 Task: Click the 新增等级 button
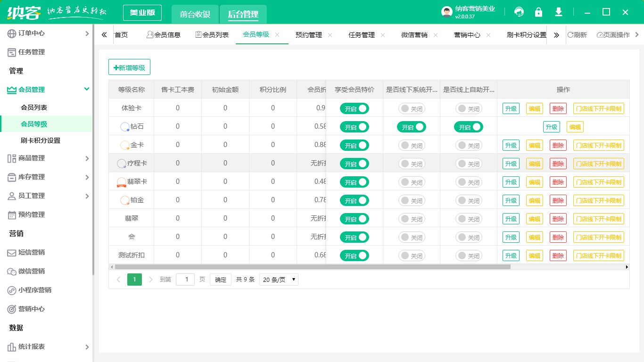(x=129, y=67)
